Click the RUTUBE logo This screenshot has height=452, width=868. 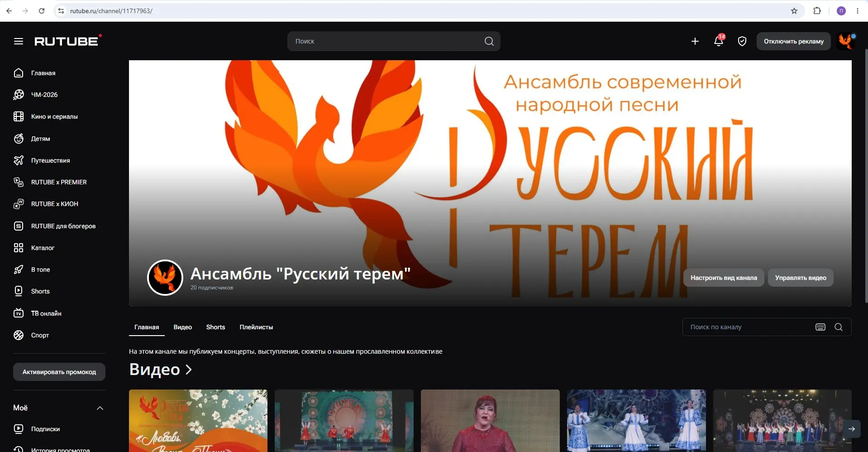click(x=68, y=41)
